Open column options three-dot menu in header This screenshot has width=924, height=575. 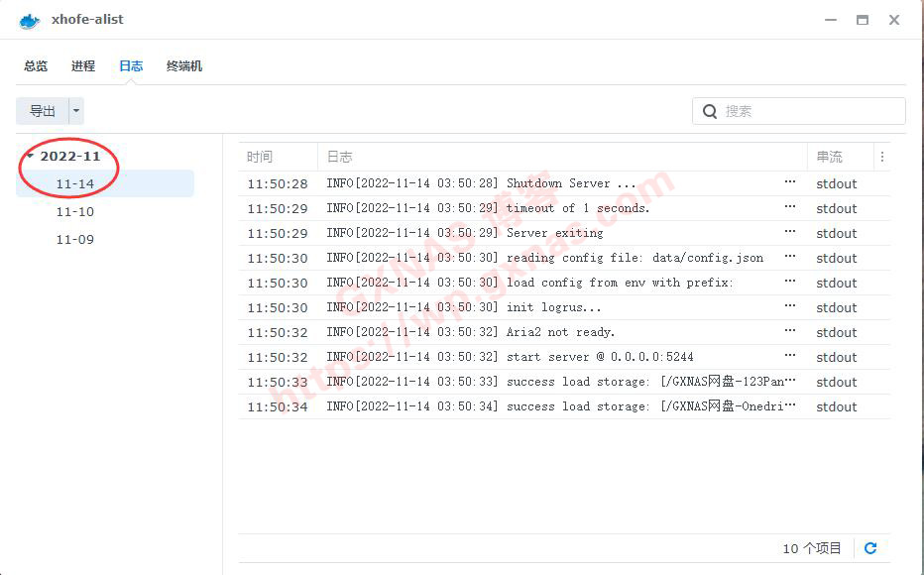[x=882, y=157]
